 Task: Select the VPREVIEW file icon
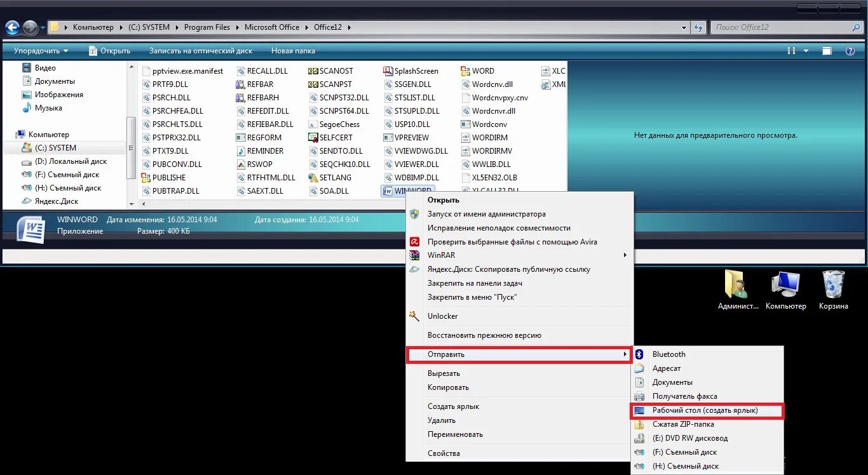pos(388,138)
